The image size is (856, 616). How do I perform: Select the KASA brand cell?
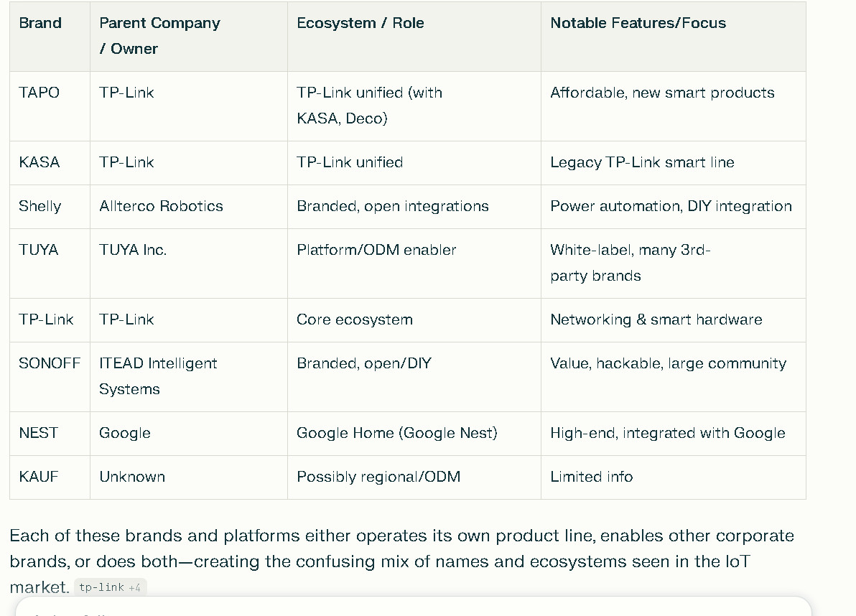tap(39, 162)
